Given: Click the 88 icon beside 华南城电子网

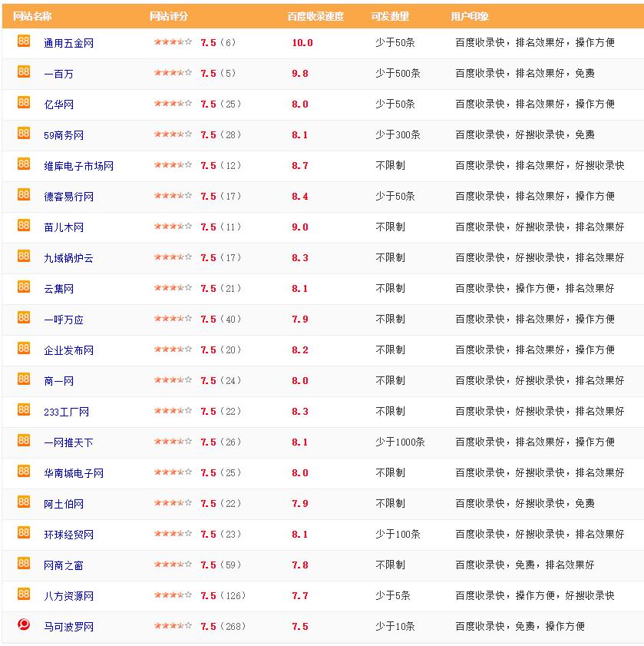Looking at the screenshot, I should 24,472.
